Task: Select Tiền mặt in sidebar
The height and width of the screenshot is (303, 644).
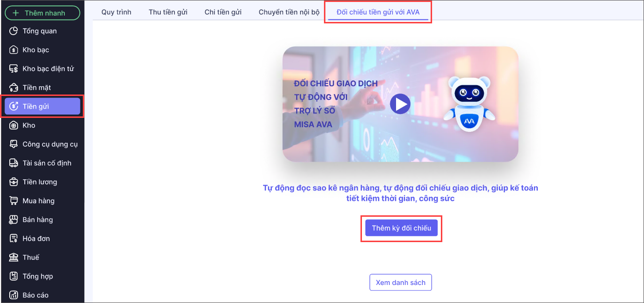Action: 42,88
